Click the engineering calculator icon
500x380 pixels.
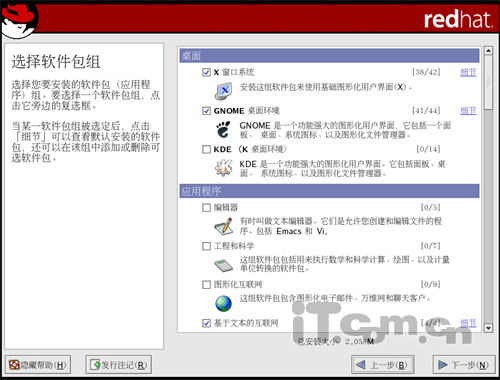point(223,265)
